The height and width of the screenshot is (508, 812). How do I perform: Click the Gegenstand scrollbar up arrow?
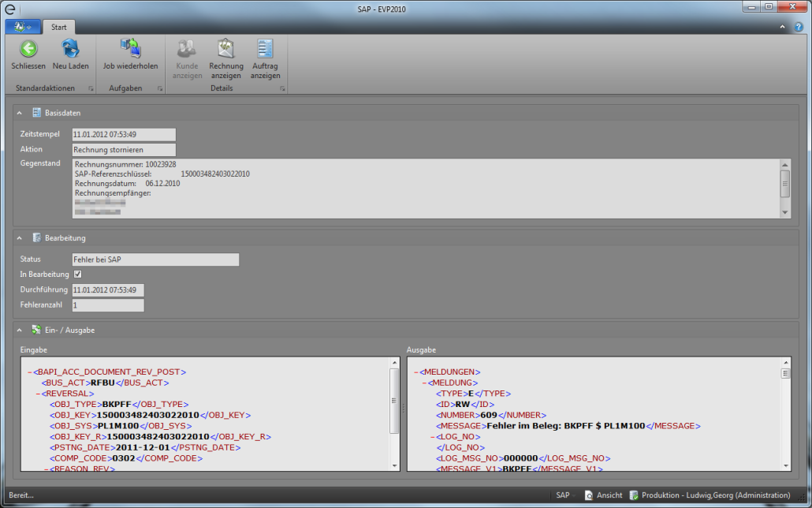[785, 166]
